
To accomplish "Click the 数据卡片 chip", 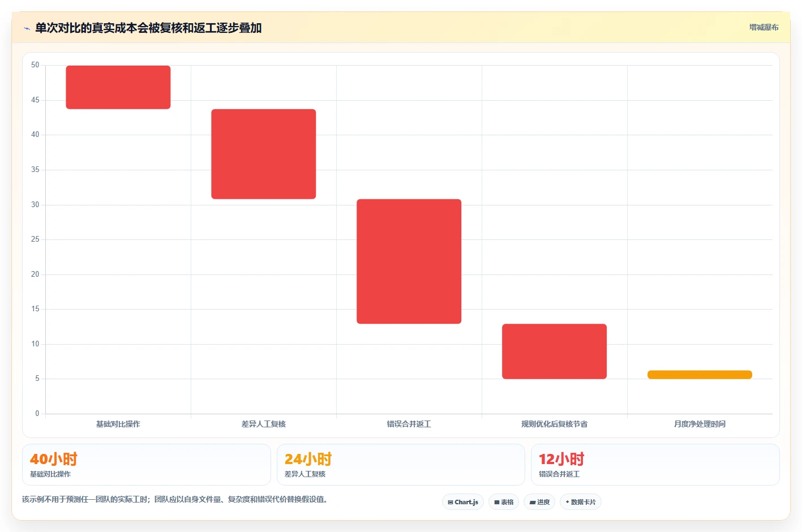I will (581, 502).
